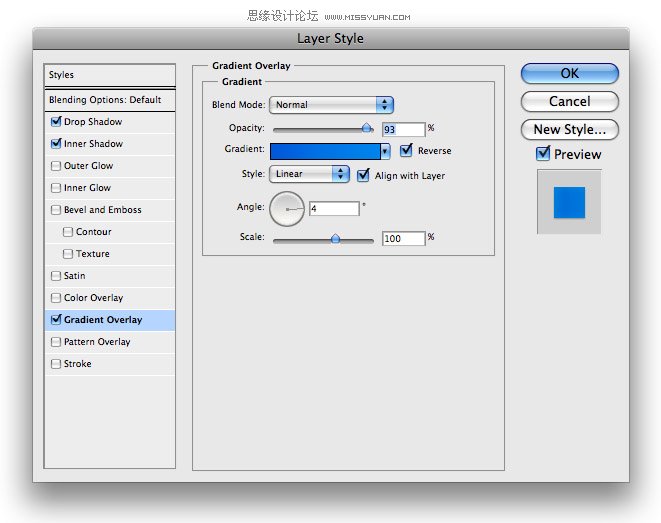This screenshot has height=523, width=661.
Task: Select the Satin style row label
Action: [x=74, y=276]
